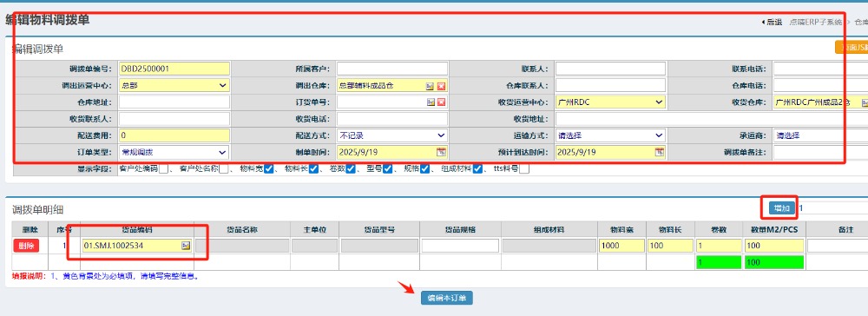Screen dimensions: 868x316
Task: Click the 增加 add row button
Action: [782, 208]
